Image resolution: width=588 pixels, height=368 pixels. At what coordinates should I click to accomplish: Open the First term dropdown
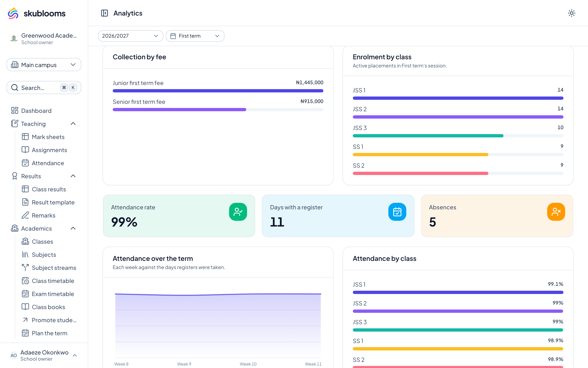[x=195, y=36]
